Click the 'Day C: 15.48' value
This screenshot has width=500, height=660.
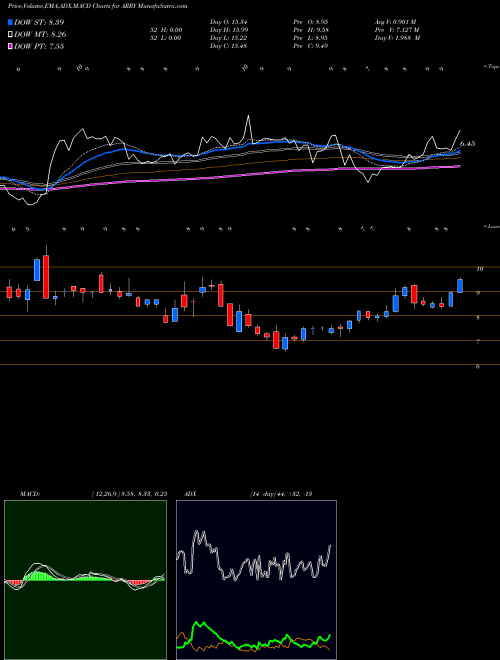pos(228,46)
